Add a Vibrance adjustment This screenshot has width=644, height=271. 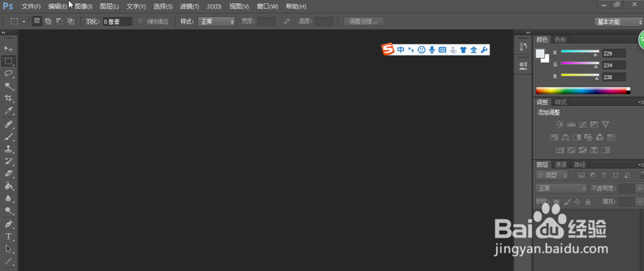click(605, 124)
